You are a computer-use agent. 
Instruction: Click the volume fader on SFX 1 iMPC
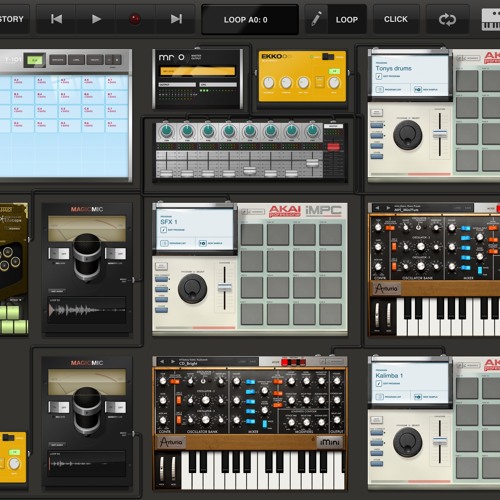click(225, 288)
